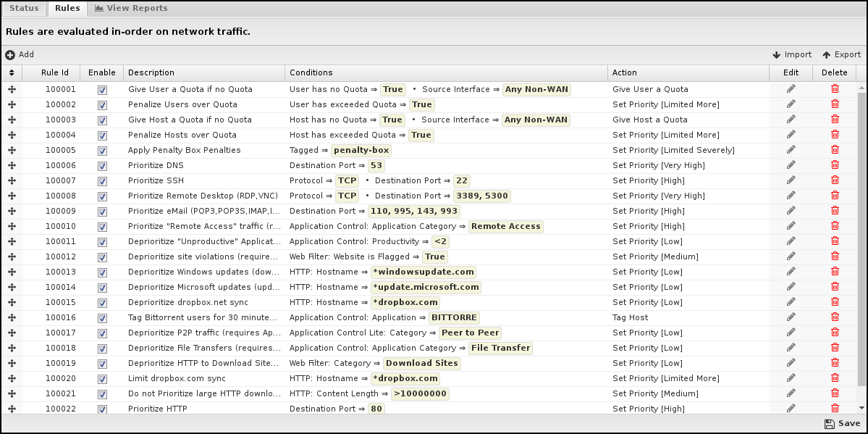
Task: Edit the Penalize Users over Quota rule
Action: point(791,104)
